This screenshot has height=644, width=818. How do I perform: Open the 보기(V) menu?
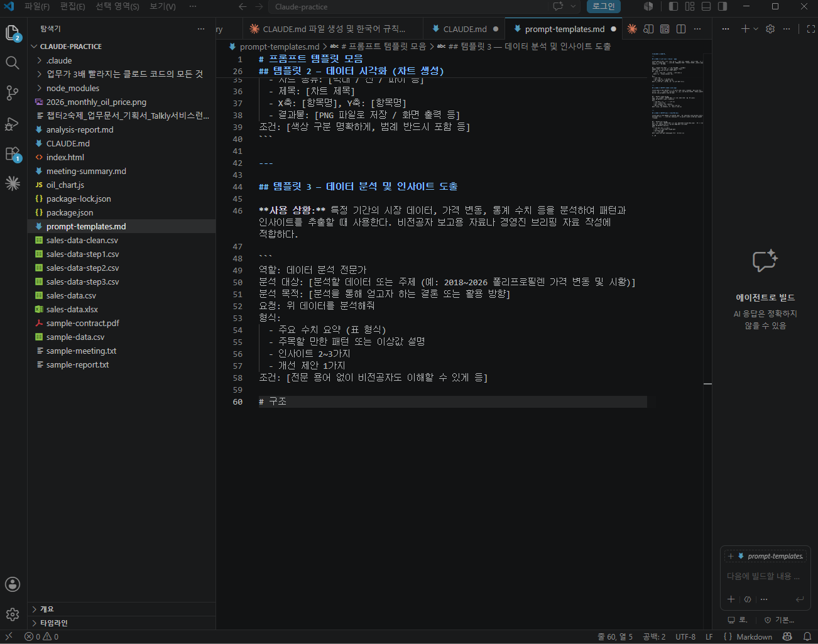coord(163,6)
